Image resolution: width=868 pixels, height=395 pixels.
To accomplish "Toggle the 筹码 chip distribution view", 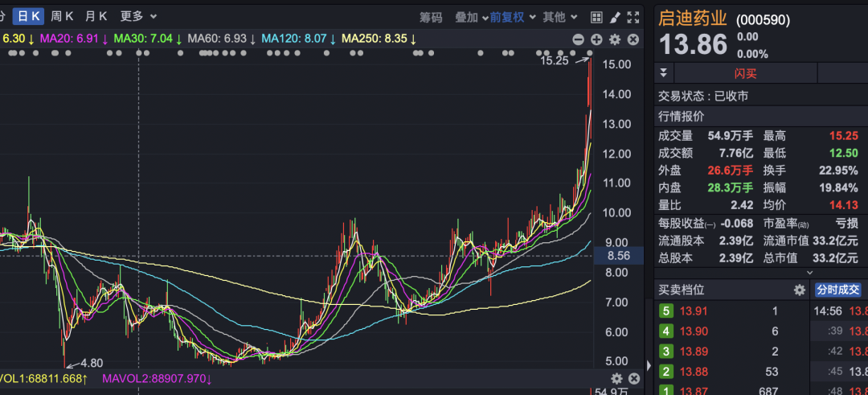I will (431, 17).
